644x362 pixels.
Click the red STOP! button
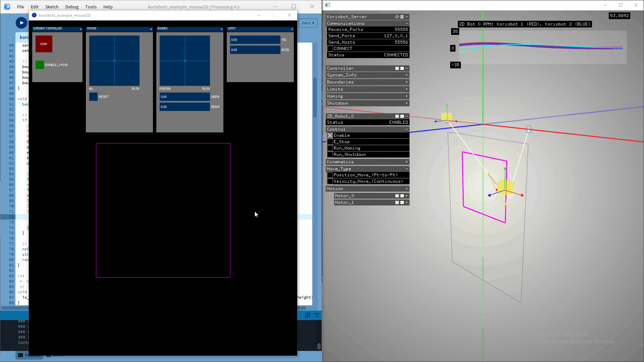[x=44, y=44]
